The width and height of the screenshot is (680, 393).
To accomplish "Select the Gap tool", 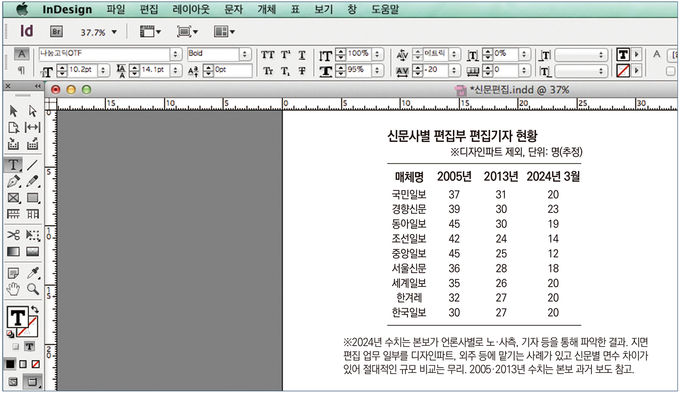I will (x=33, y=128).
